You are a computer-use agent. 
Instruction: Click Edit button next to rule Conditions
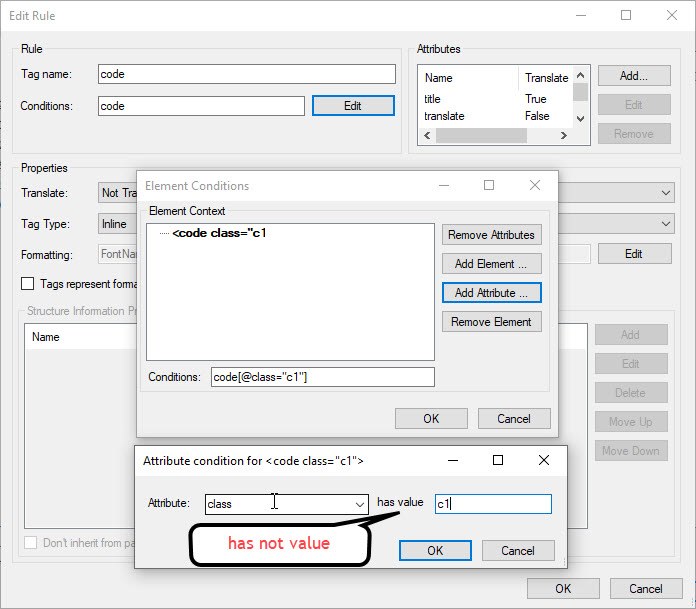[352, 105]
